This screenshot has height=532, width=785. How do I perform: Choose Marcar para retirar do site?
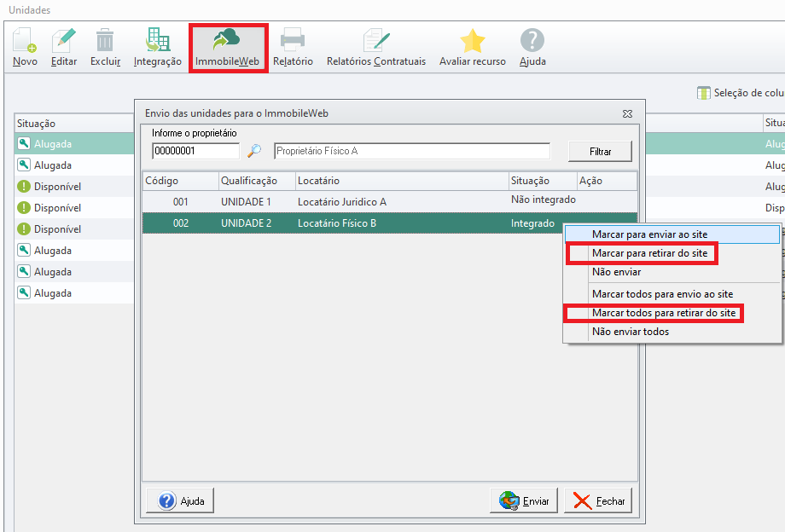[672, 253]
